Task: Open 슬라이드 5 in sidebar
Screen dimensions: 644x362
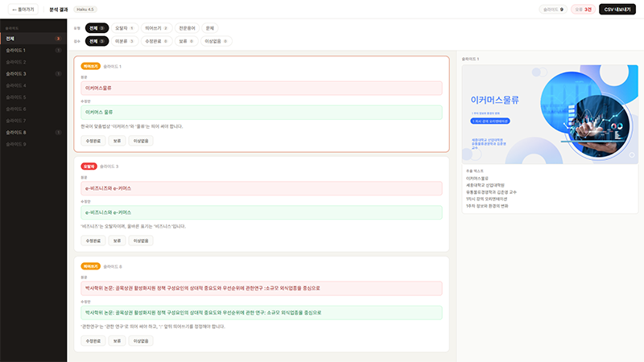Action: click(33, 97)
